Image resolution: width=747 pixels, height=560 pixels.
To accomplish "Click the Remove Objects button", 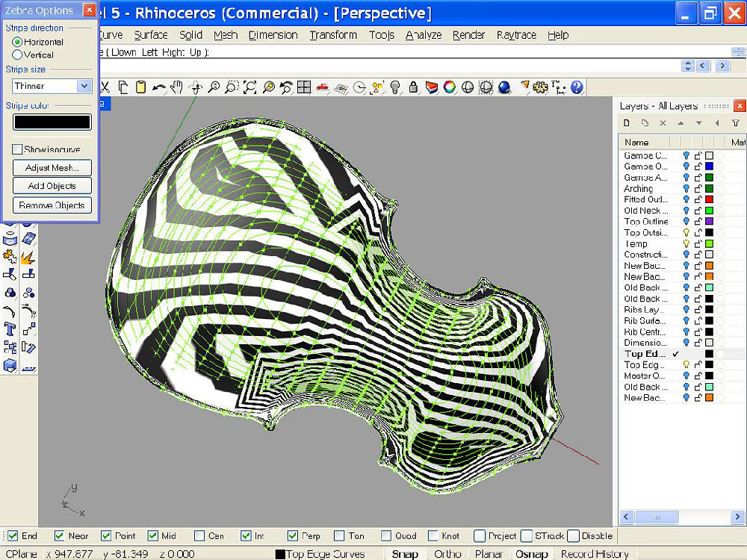I will (52, 205).
